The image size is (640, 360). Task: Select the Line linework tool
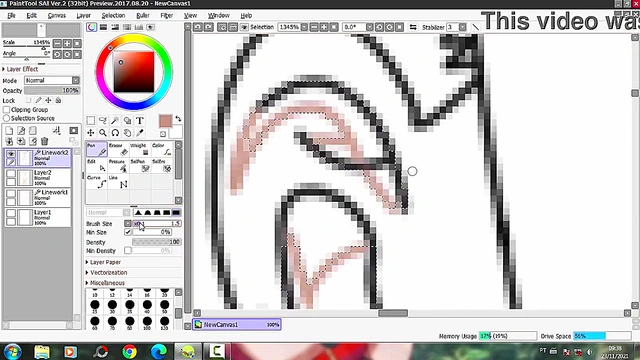tap(118, 182)
